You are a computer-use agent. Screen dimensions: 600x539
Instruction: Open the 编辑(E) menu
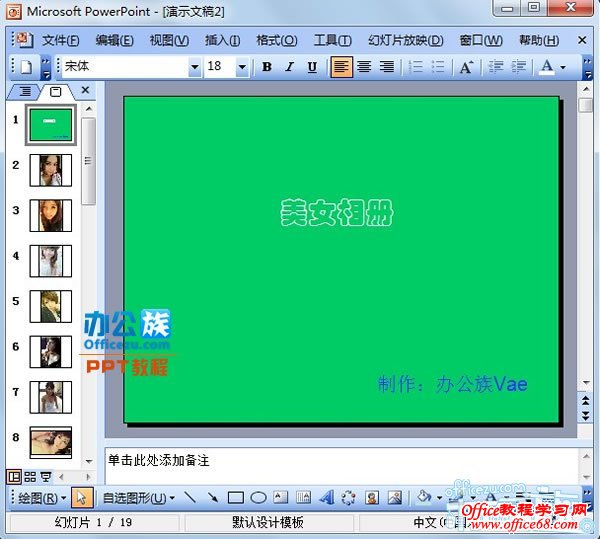(x=114, y=40)
